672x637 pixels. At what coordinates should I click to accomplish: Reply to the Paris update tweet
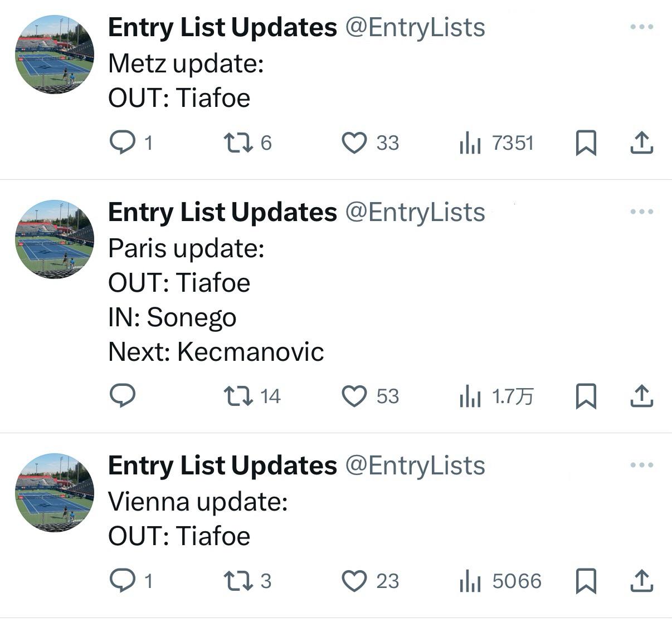click(x=123, y=396)
